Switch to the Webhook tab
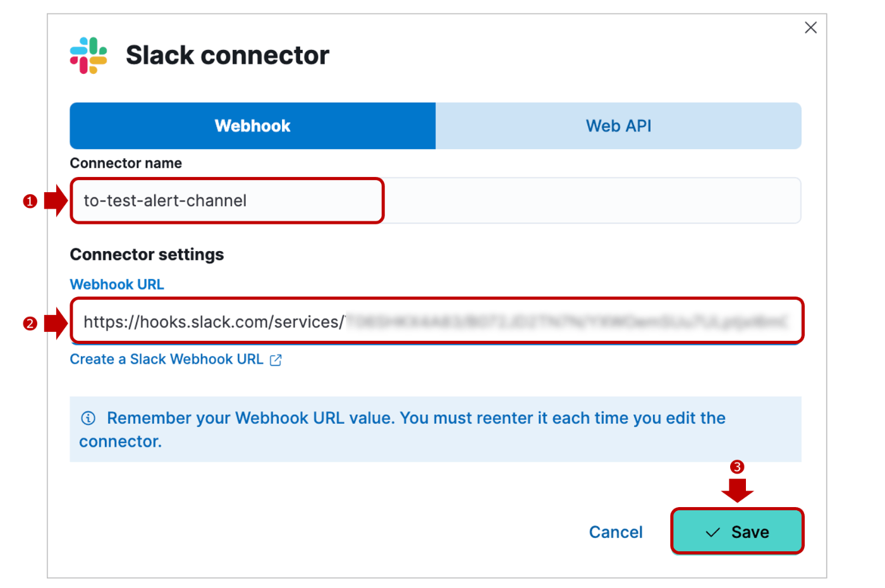Screen dimensions: 885x588 coord(252,126)
